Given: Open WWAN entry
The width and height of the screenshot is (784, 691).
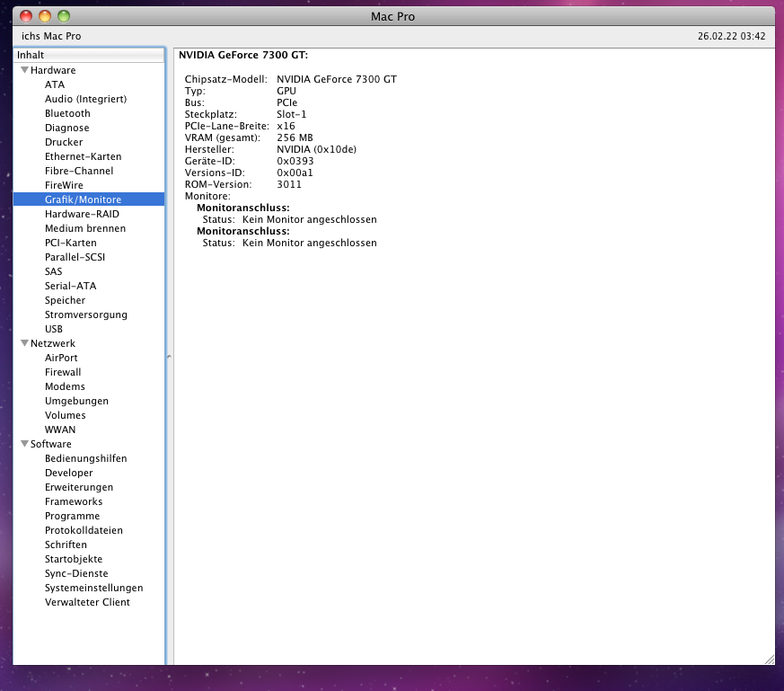Looking at the screenshot, I should pyautogui.click(x=60, y=430).
